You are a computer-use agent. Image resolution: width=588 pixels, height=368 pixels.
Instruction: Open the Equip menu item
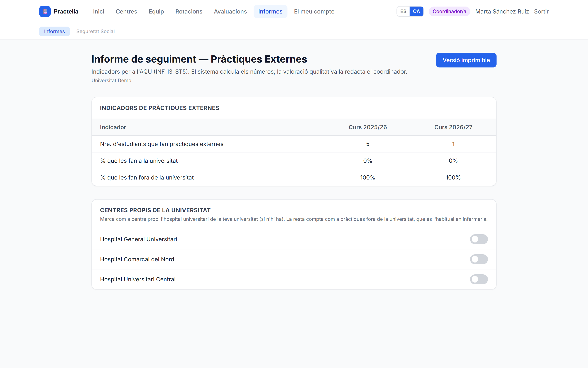click(156, 11)
